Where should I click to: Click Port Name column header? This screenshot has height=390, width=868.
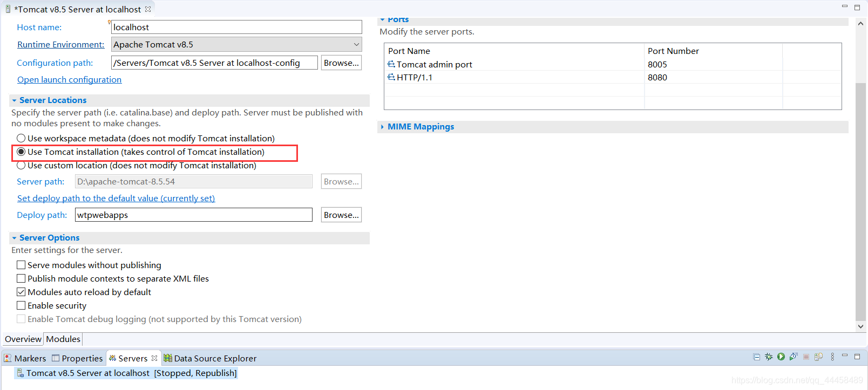(514, 51)
